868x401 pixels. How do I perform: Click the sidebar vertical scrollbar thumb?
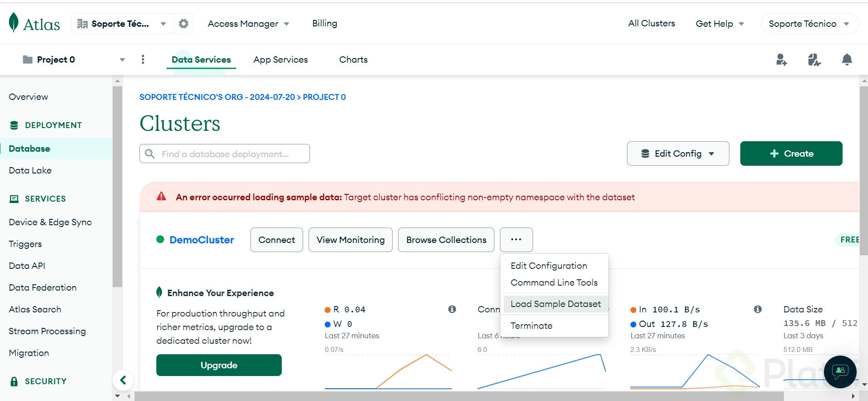(x=117, y=187)
